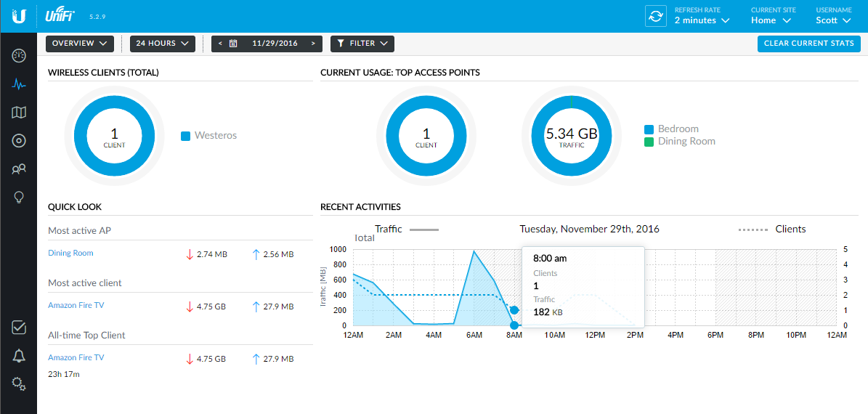
Task: Open the Username Scott menu
Action: click(x=833, y=20)
